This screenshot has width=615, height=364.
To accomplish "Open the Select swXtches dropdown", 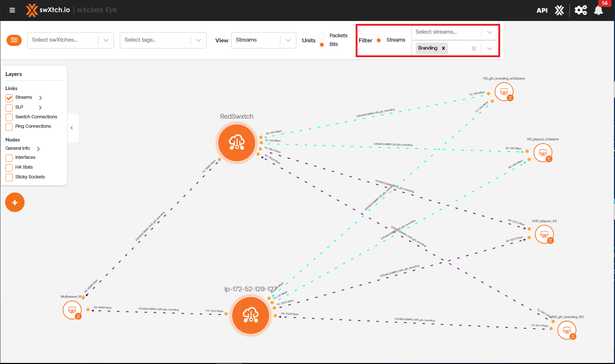I will point(71,40).
